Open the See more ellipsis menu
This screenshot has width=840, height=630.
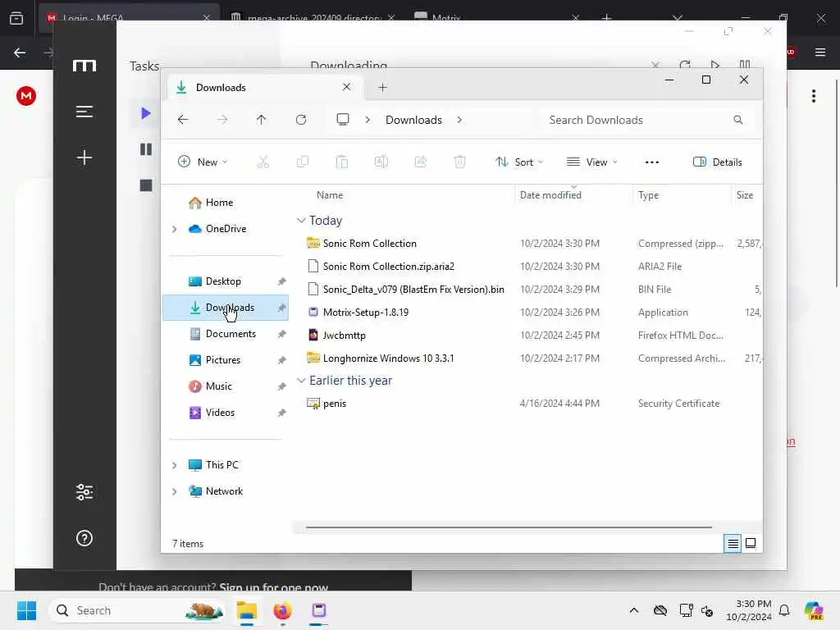(x=652, y=162)
